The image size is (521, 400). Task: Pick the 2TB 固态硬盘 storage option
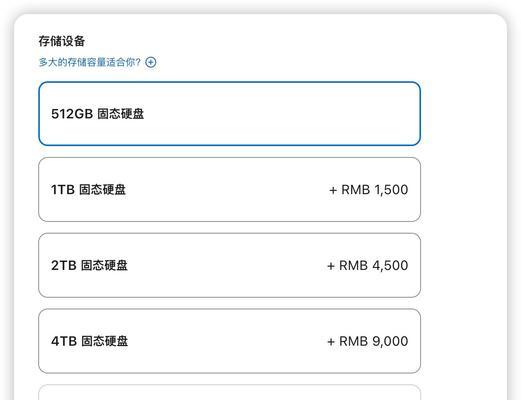(229, 265)
